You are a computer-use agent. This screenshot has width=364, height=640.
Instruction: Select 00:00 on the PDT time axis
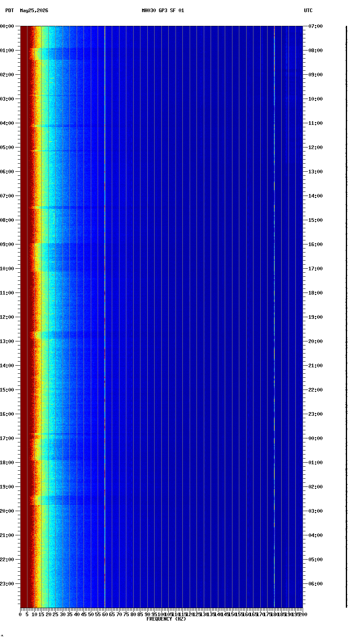pos(7,26)
